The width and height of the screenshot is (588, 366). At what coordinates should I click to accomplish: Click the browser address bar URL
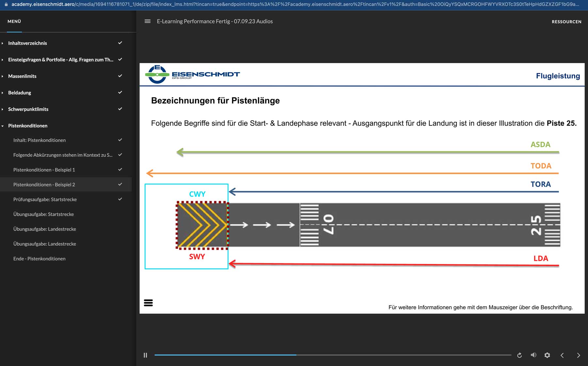tap(295, 4)
